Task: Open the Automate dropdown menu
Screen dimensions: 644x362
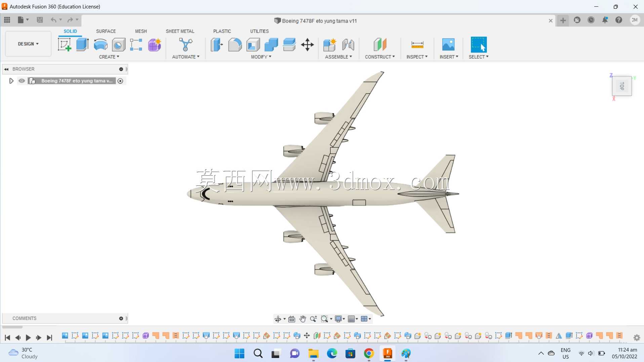Action: 186,57
